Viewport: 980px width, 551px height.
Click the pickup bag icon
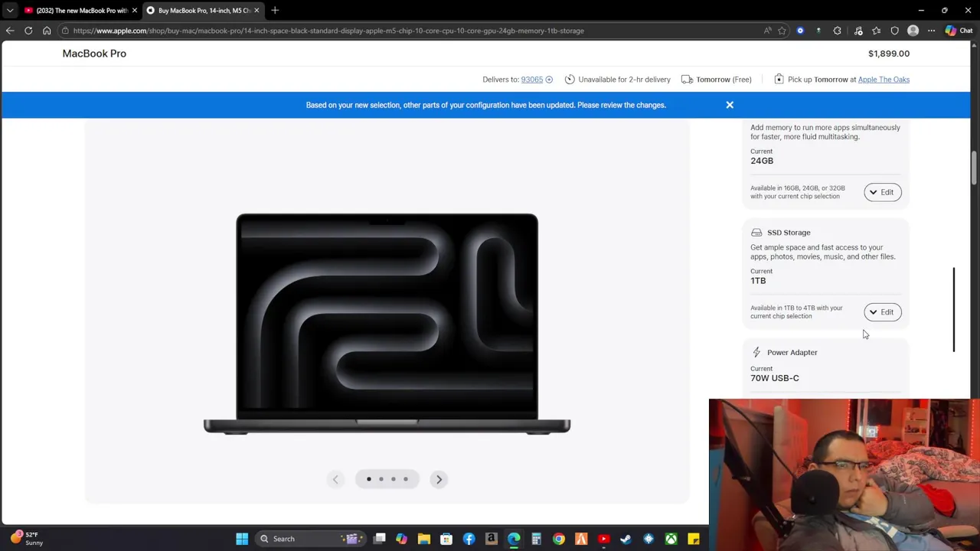tap(779, 80)
